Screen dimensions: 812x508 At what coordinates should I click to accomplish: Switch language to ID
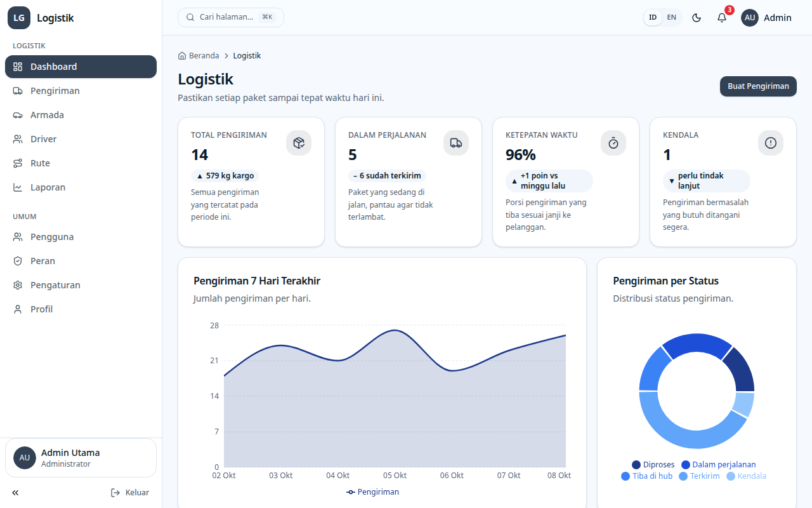click(x=653, y=17)
